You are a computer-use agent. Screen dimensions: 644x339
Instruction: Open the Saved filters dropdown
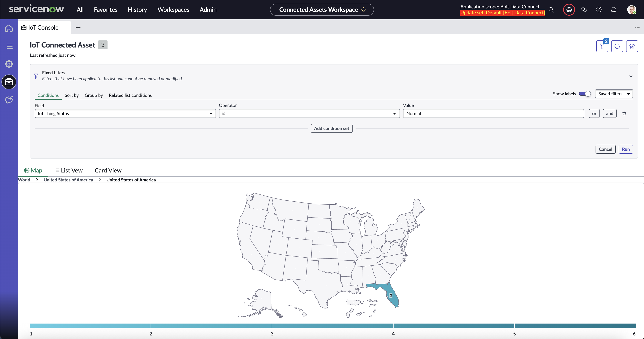click(x=614, y=94)
